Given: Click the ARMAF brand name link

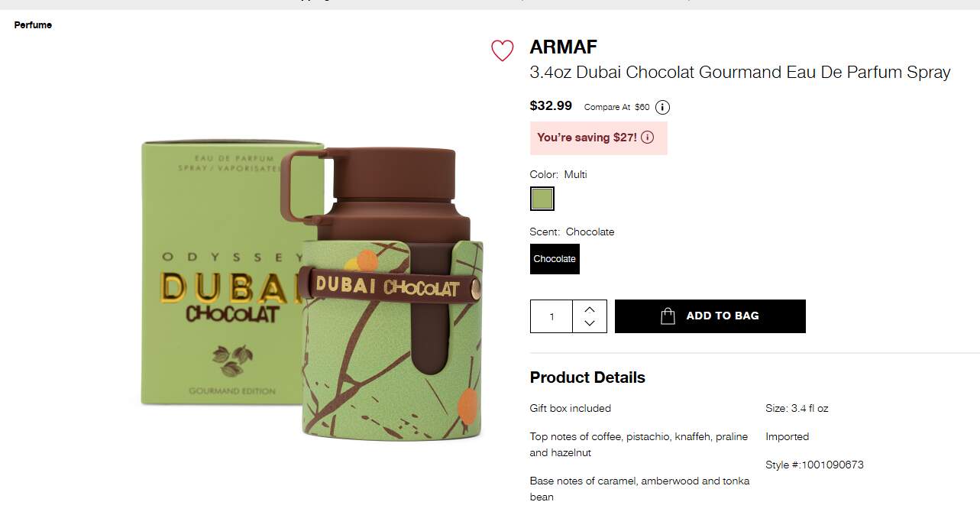Looking at the screenshot, I should (x=564, y=47).
